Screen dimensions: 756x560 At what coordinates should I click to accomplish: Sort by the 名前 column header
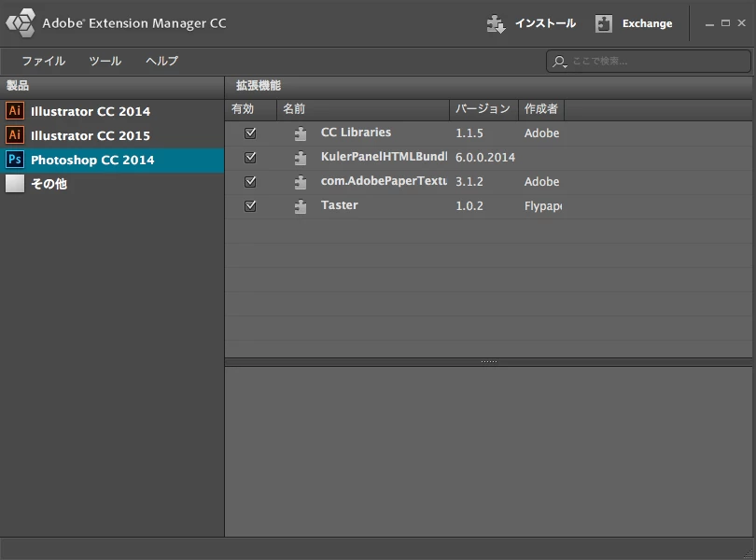point(363,109)
